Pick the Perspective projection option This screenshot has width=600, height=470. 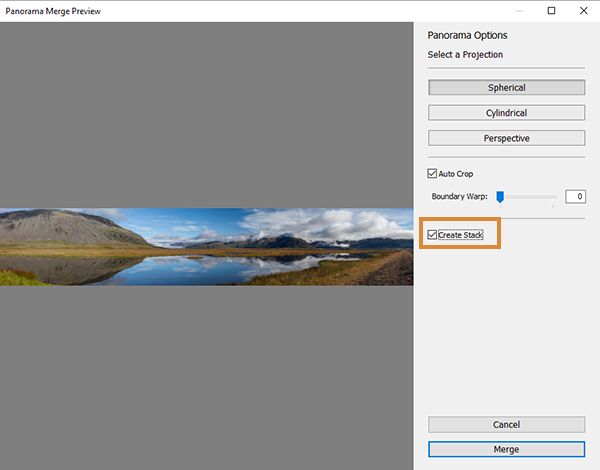click(506, 138)
